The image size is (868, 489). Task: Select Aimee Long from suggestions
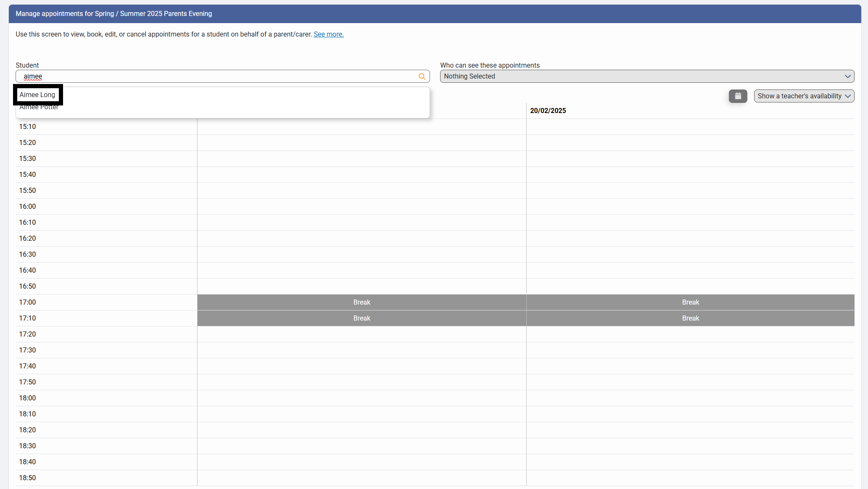[37, 95]
